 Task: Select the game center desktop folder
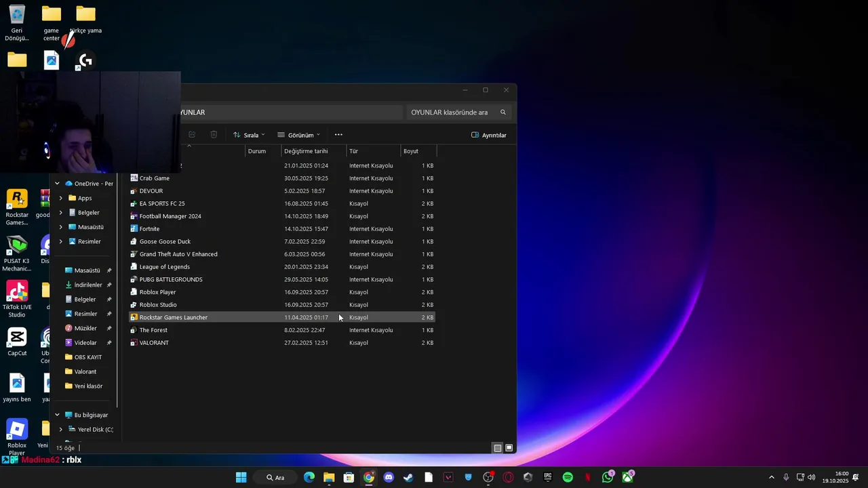tap(52, 22)
